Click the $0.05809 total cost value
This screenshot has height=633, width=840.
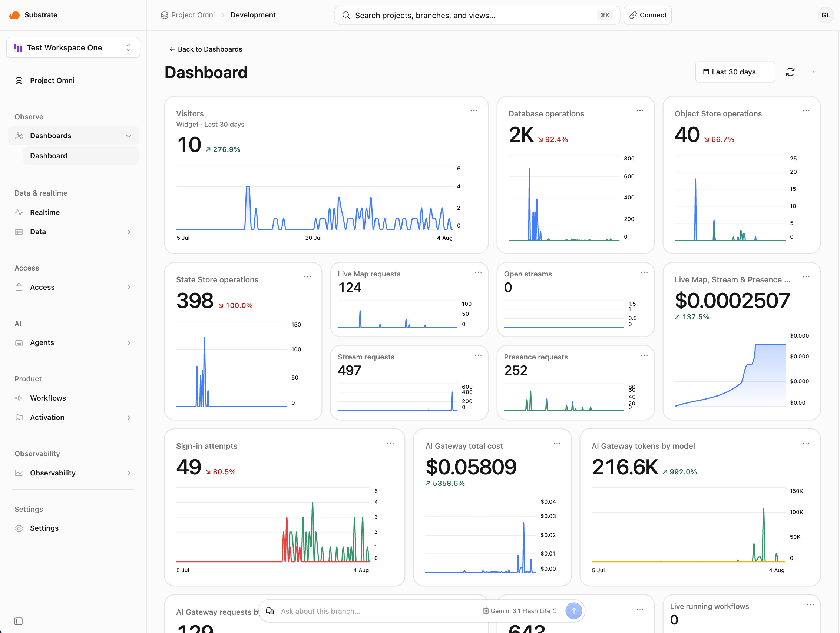tap(471, 467)
